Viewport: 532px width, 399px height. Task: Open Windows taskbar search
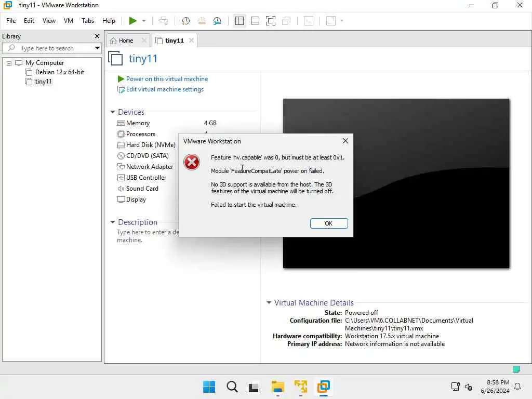point(232,387)
